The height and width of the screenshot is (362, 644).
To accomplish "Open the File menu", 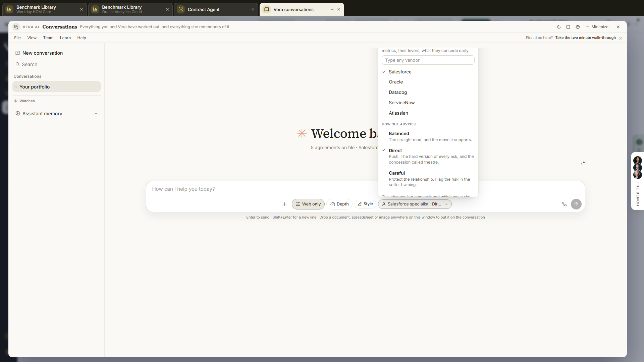I will coord(17,38).
